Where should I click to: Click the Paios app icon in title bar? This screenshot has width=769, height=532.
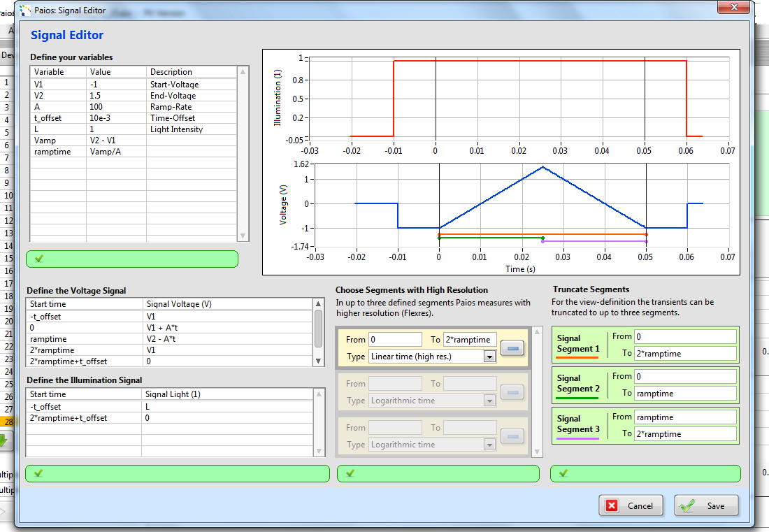(x=25, y=10)
